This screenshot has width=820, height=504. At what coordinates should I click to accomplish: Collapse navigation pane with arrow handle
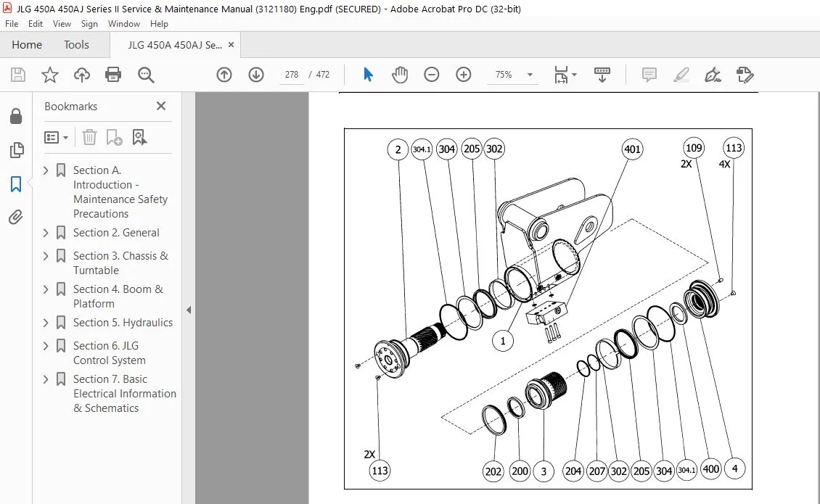pyautogui.click(x=189, y=310)
